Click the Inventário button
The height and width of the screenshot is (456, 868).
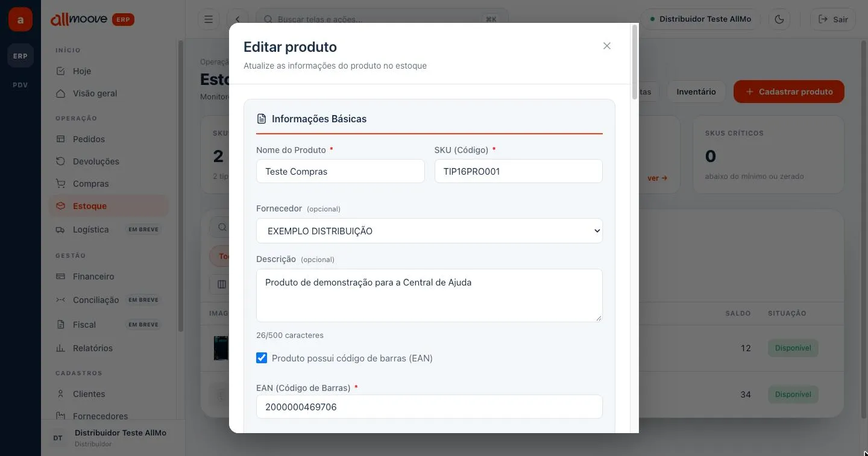pyautogui.click(x=696, y=92)
